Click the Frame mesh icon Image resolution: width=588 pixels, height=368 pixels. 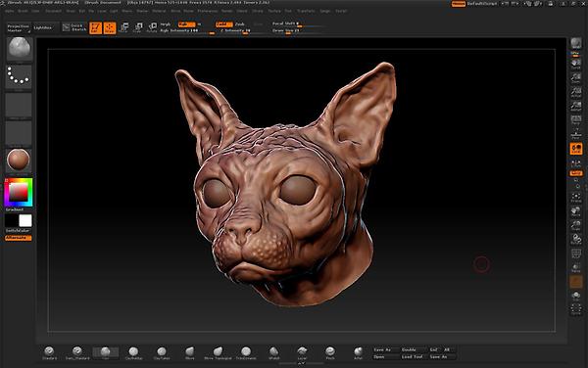(x=576, y=198)
